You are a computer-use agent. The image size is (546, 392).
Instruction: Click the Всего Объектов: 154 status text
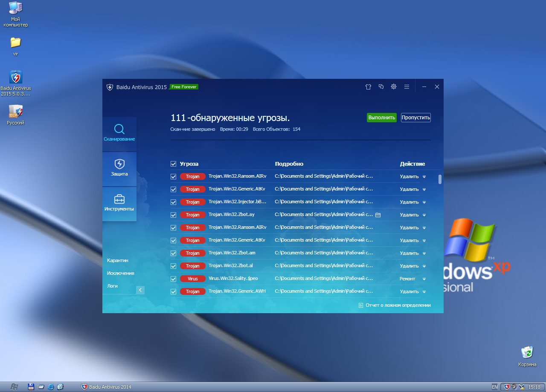click(x=276, y=129)
